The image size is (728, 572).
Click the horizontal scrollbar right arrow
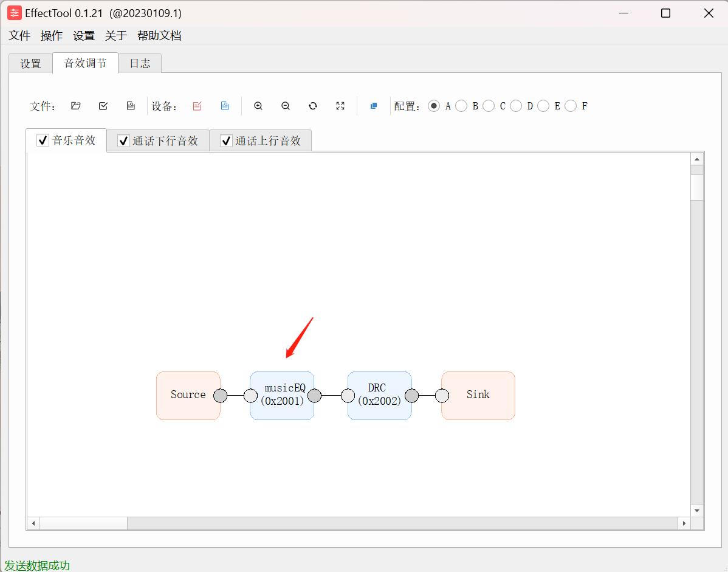pos(684,523)
